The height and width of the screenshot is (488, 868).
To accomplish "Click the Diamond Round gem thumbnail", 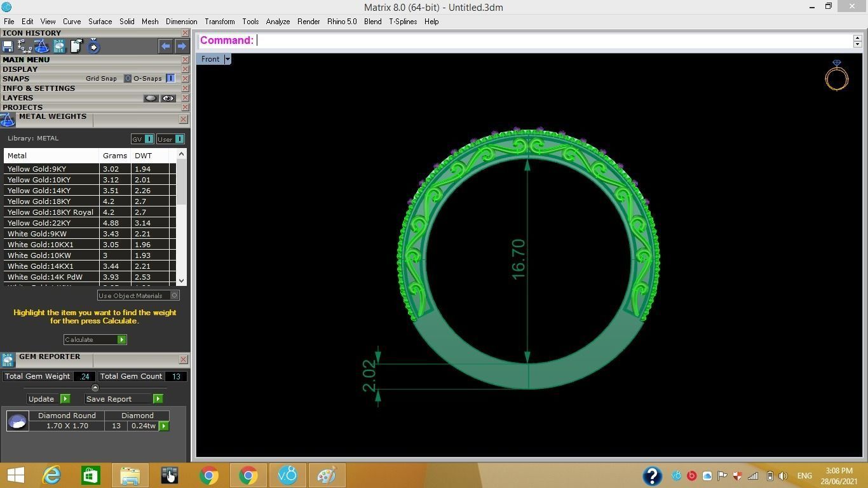I will tap(17, 421).
